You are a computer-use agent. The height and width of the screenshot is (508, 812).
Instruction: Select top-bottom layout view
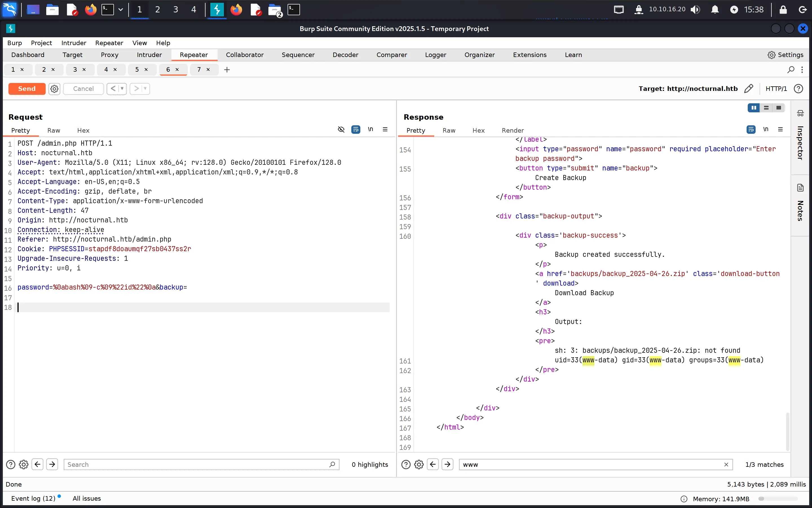click(766, 108)
